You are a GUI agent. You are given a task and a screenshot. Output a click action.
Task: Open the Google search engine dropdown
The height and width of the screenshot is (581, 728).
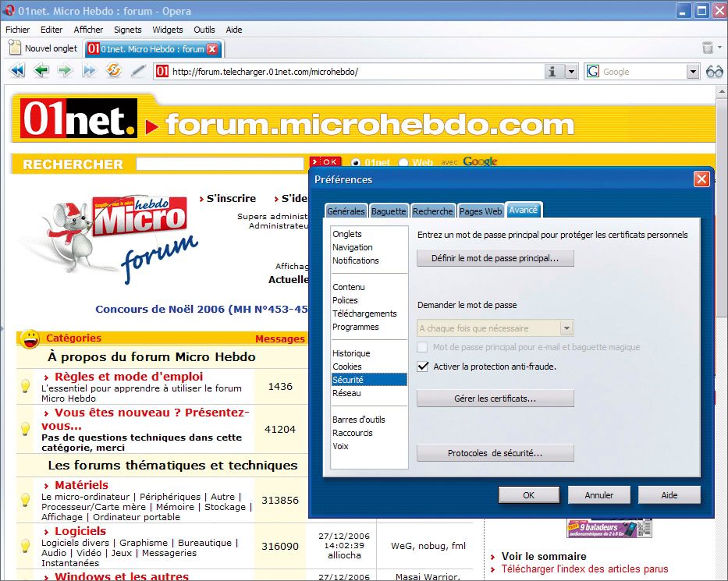point(693,72)
